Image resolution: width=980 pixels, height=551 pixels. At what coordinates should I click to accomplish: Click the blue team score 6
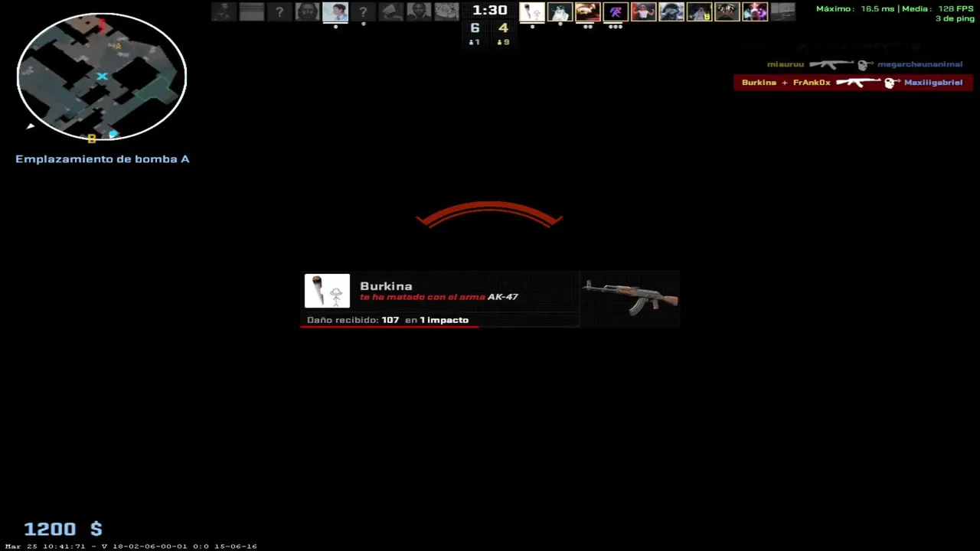pyautogui.click(x=475, y=28)
